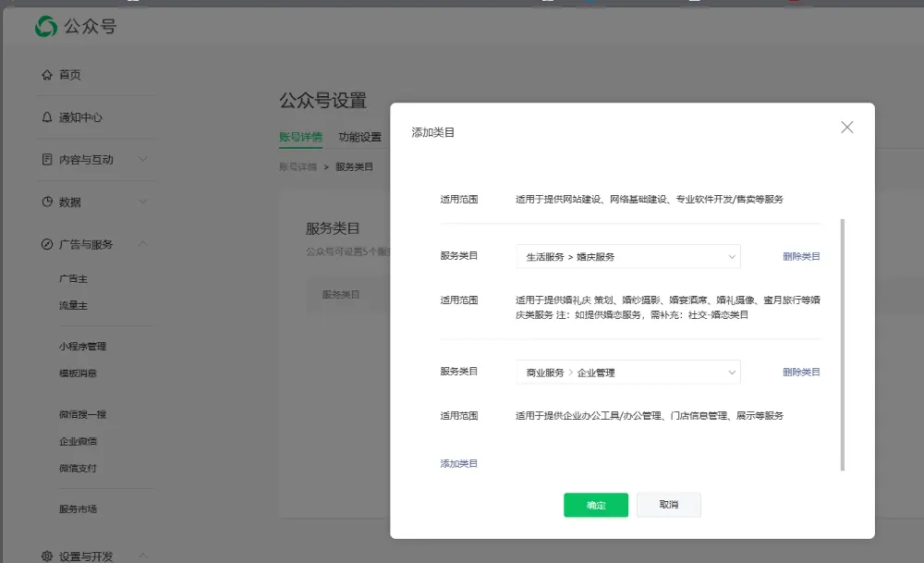924x563 pixels.
Task: Expand the 数据 sidebar section chevron
Action: pos(142,202)
